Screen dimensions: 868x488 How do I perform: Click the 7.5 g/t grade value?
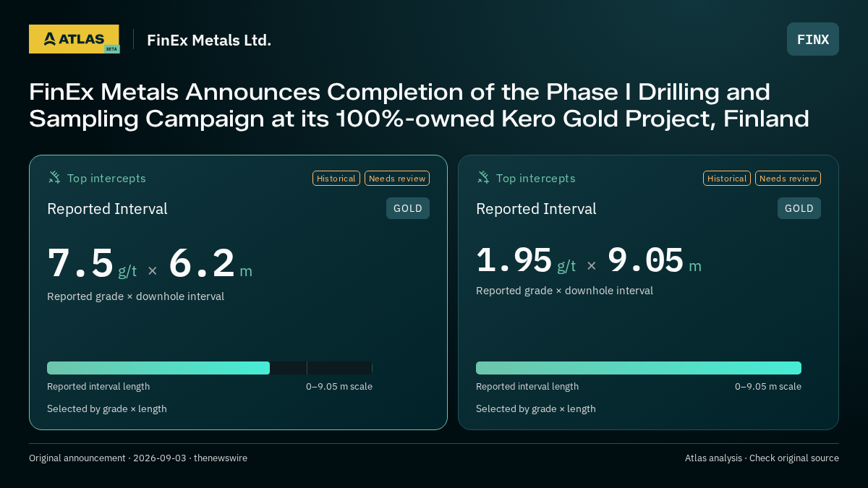click(x=92, y=263)
